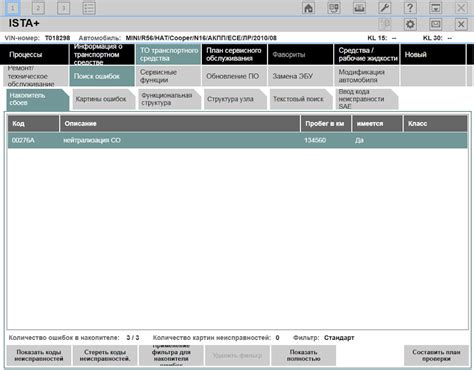
Task: Open the settings gear icon
Action: (x=410, y=24)
